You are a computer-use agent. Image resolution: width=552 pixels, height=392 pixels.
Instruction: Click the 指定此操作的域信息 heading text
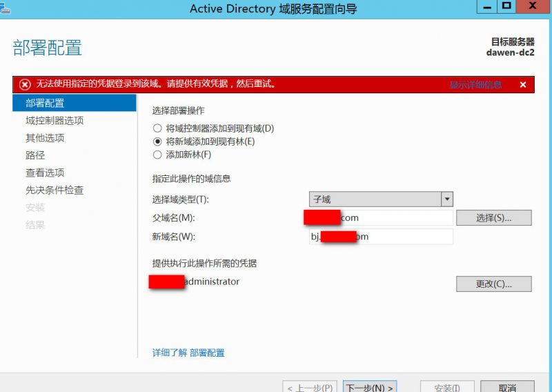pos(191,179)
